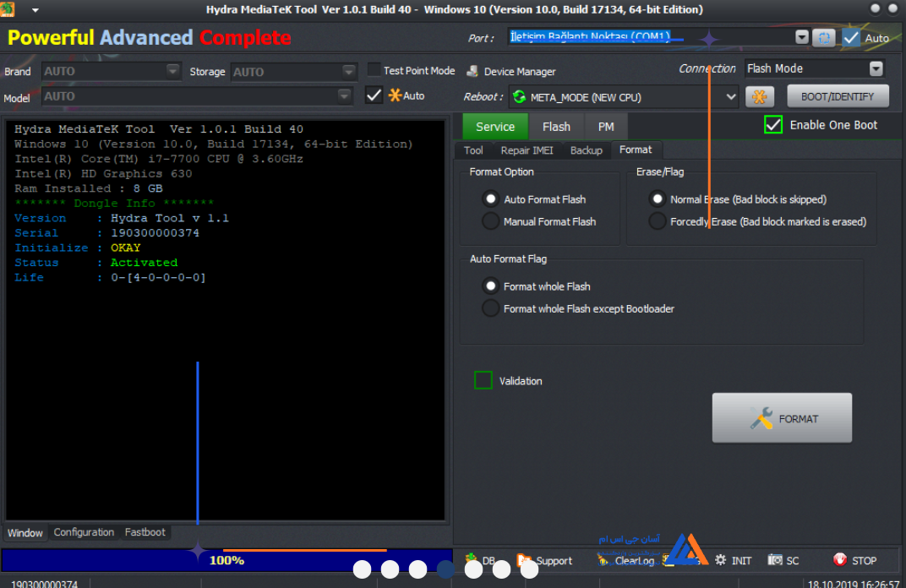Toggle Enable One Boot checkbox
The width and height of the screenshot is (906, 588).
tap(773, 125)
